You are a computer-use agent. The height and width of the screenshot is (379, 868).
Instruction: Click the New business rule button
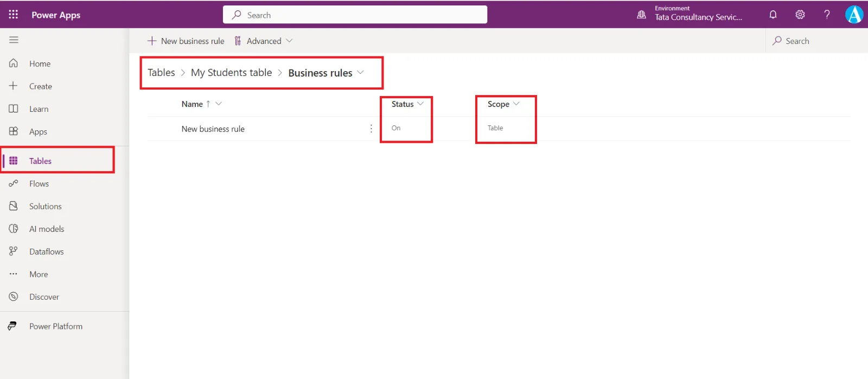click(186, 41)
